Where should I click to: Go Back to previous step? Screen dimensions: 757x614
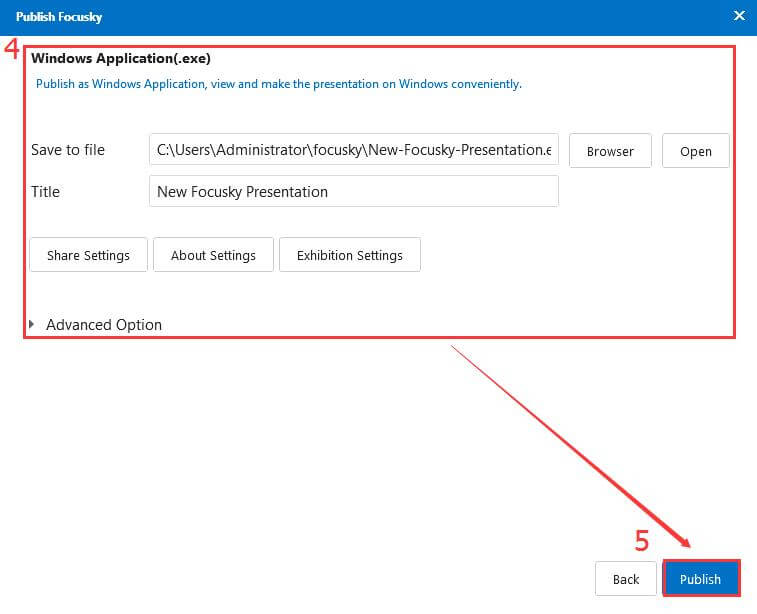coord(626,579)
